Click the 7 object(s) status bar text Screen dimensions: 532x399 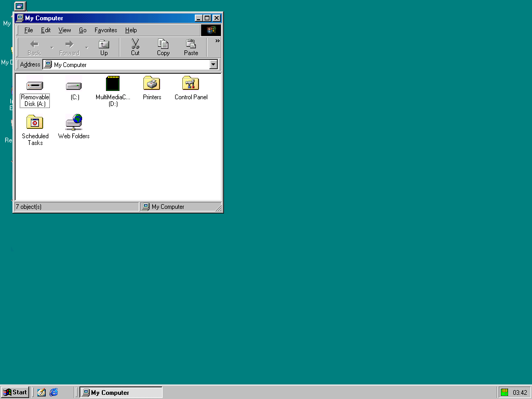[x=29, y=207]
